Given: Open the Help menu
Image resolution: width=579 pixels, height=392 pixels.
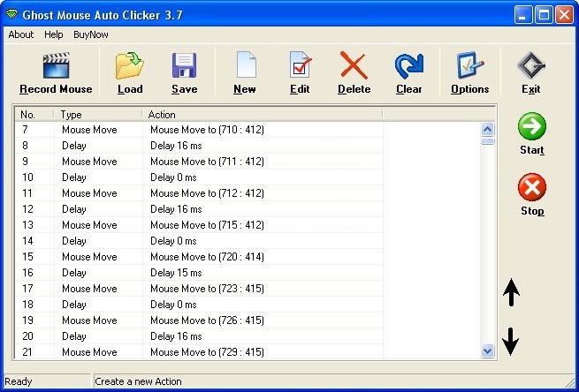Looking at the screenshot, I should click(x=54, y=34).
